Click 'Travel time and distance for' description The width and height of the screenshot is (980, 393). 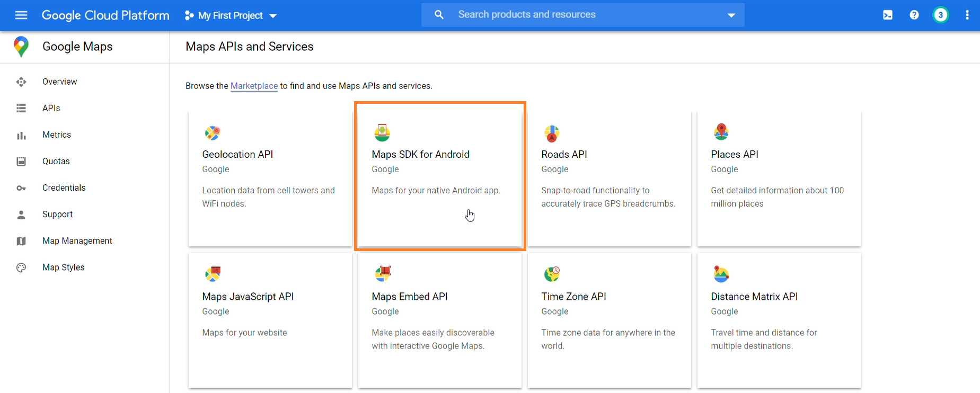764,340
